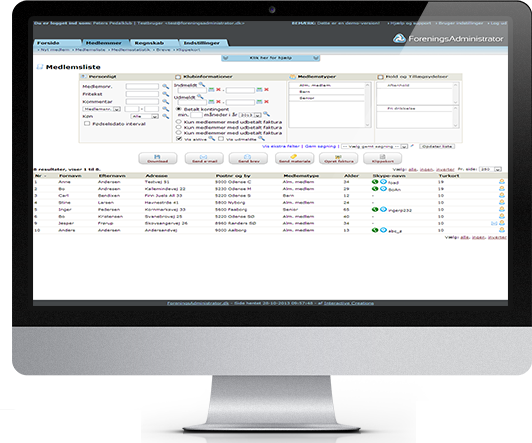
Task: Expand the Klik her for hjælp bar
Action: tap(270, 58)
